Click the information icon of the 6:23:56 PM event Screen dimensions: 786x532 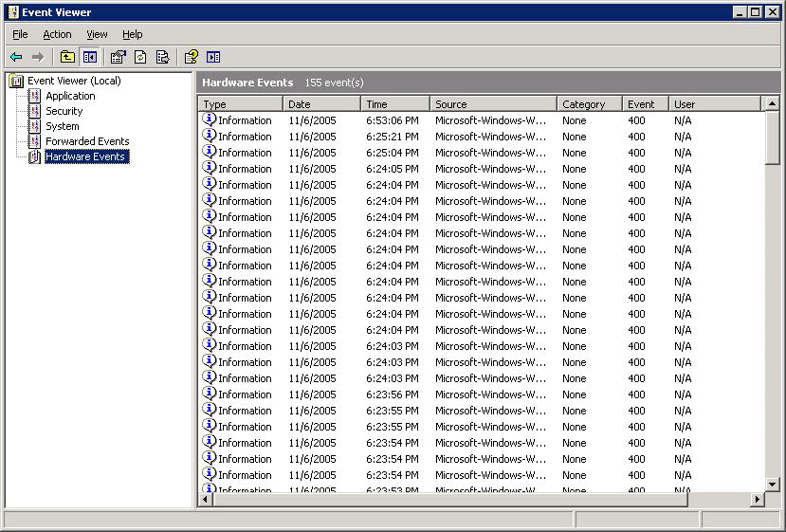coord(209,394)
